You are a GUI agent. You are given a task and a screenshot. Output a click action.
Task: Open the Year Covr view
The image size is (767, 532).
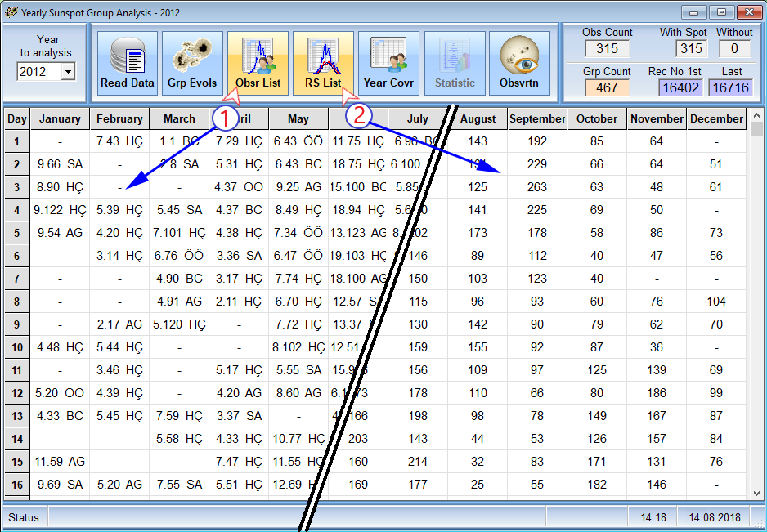(388, 64)
